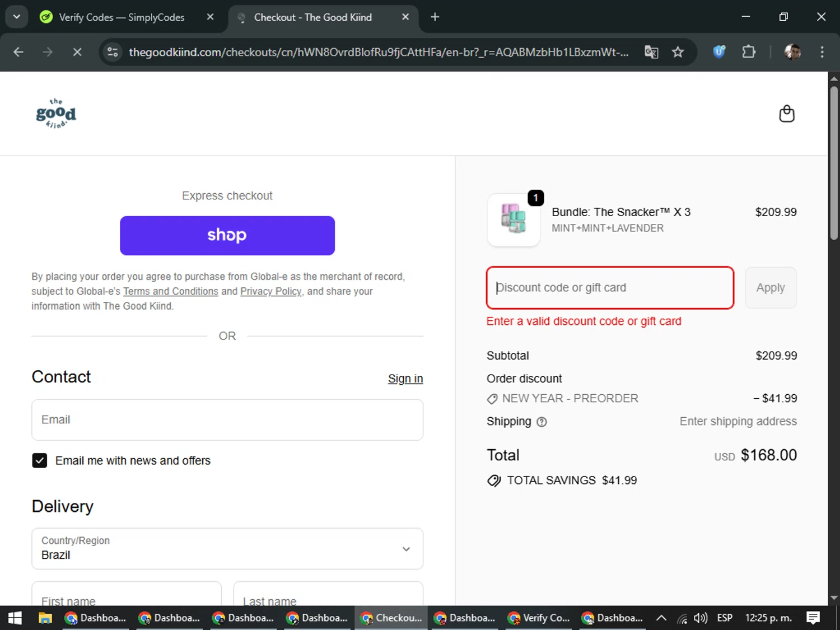Open the network Wi-Fi tray icon
The height and width of the screenshot is (630, 840).
coord(682,618)
